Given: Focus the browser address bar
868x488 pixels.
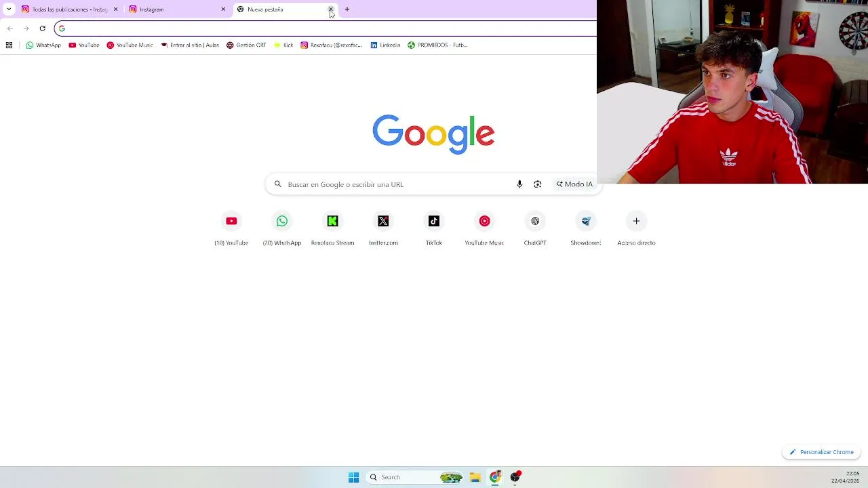Looking at the screenshot, I should click(325, 28).
